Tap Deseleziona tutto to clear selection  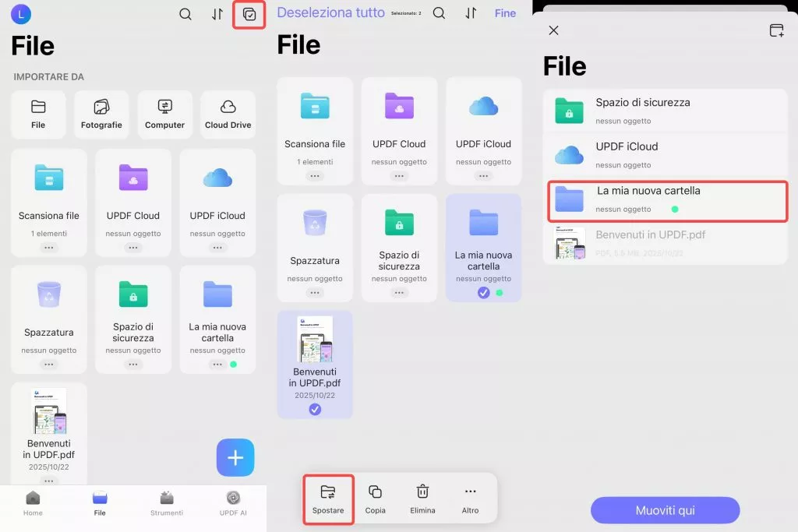click(330, 12)
